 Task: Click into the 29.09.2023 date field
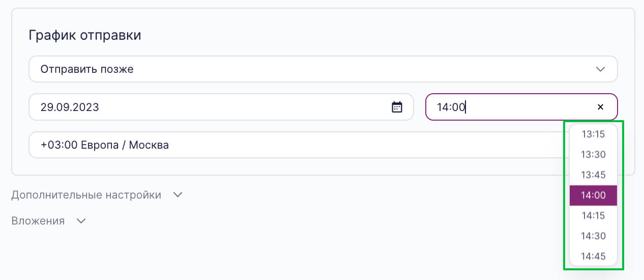221,107
